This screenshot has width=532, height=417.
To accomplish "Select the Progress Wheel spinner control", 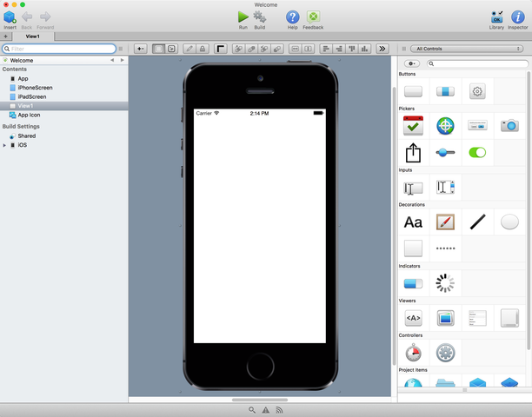I will [445, 282].
